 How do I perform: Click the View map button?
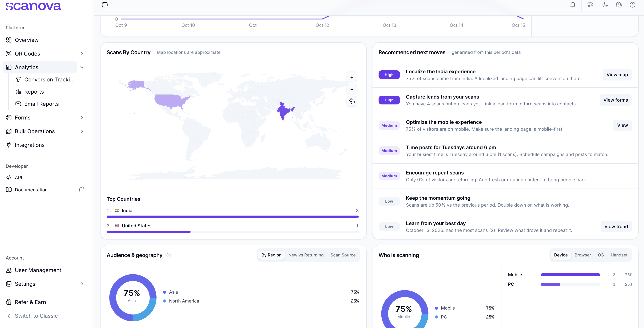click(617, 75)
